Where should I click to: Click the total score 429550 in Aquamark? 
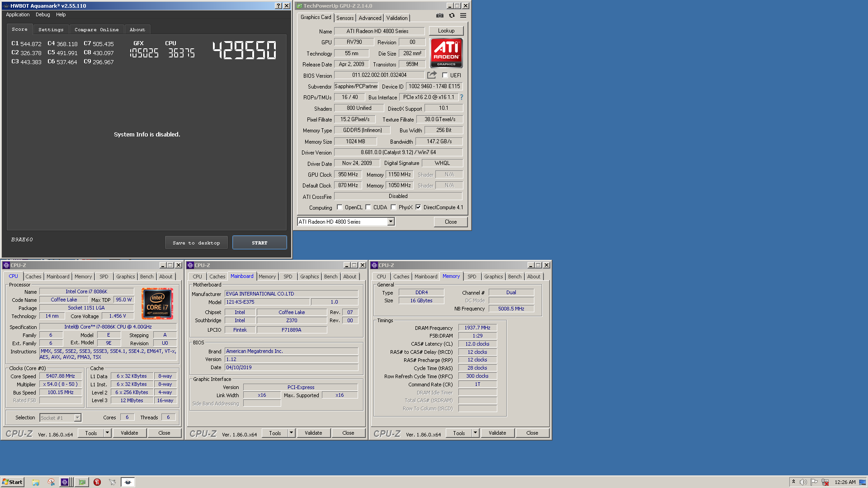point(244,50)
